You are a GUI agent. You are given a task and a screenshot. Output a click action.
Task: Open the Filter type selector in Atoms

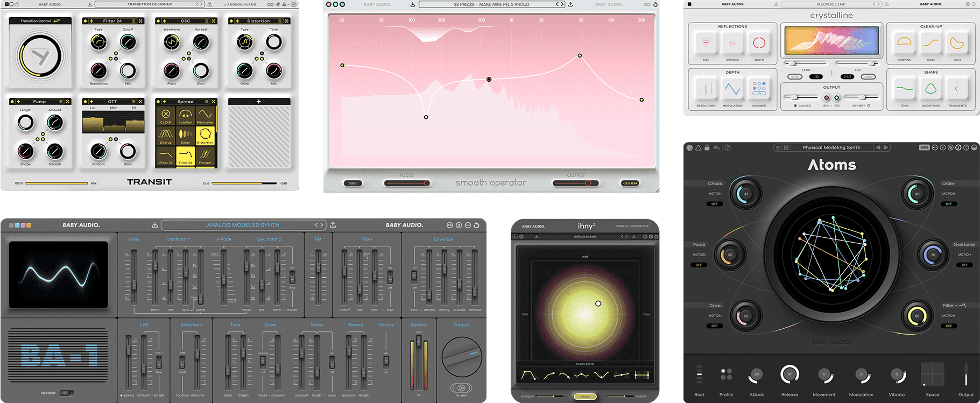point(962,306)
